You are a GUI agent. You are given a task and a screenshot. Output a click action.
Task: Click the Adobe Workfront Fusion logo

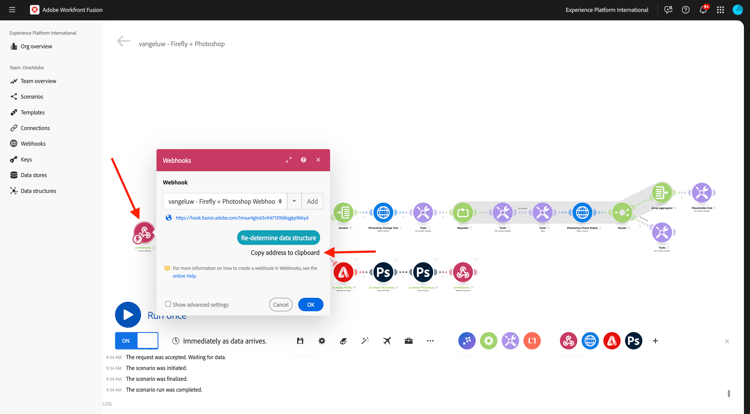click(34, 10)
